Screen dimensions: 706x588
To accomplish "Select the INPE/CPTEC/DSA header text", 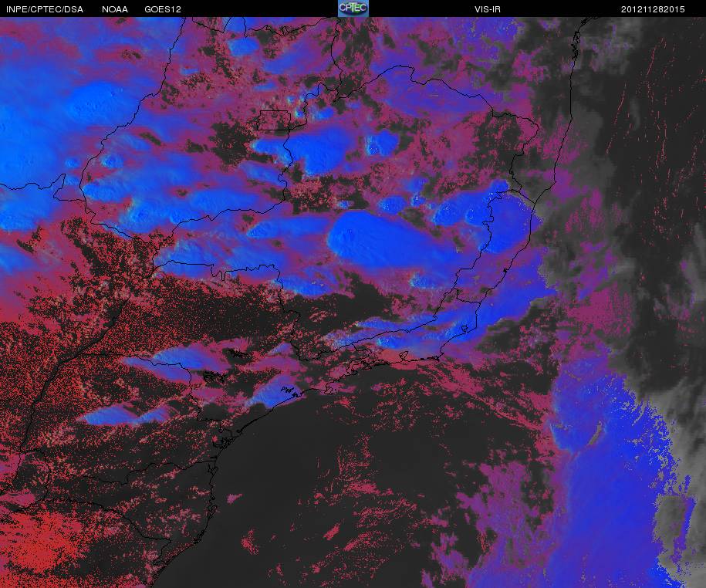I will tap(45, 9).
